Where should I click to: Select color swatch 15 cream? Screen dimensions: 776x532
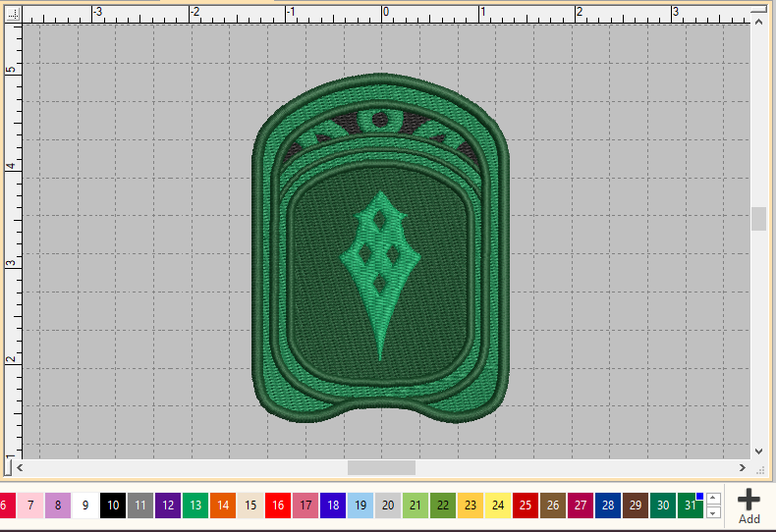[x=250, y=505]
